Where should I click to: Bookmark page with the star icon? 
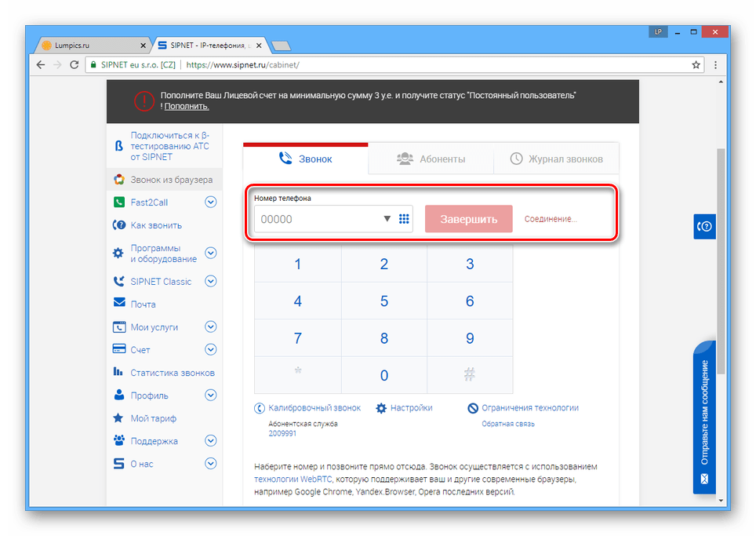(x=696, y=64)
